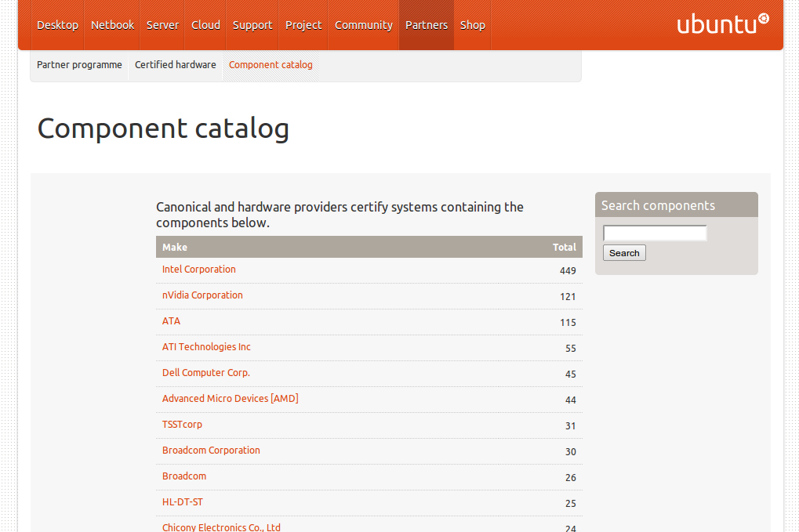Navigate to the Community section
This screenshot has height=532, width=799.
[363, 25]
